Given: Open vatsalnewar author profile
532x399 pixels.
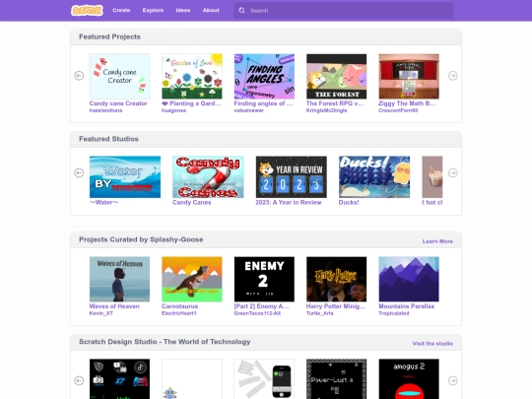Looking at the screenshot, I should click(248, 110).
